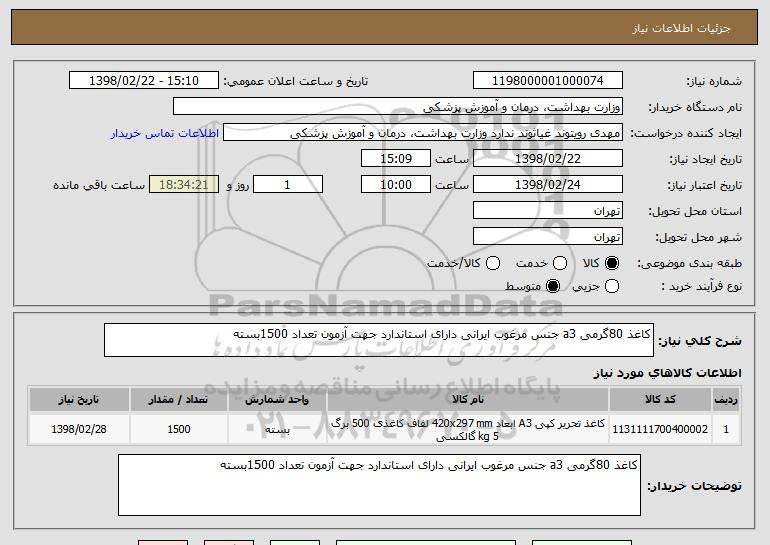Click the جزئیات اطلاعات نیاز header title

681,28
